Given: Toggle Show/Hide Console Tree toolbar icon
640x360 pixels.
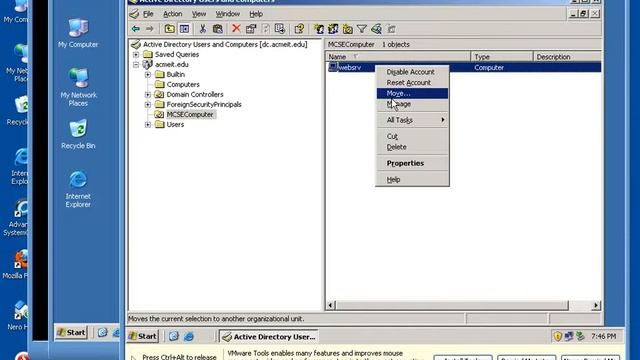Looking at the screenshot, I should pyautogui.click(x=184, y=29).
